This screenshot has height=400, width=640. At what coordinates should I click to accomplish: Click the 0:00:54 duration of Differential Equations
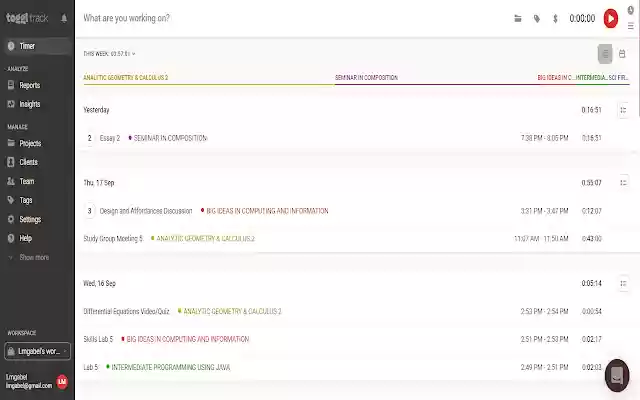click(591, 311)
